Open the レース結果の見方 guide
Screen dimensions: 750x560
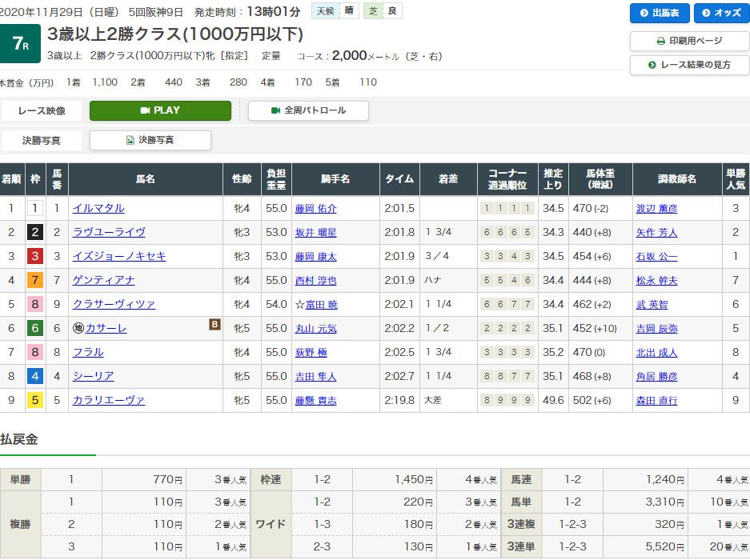(x=689, y=65)
